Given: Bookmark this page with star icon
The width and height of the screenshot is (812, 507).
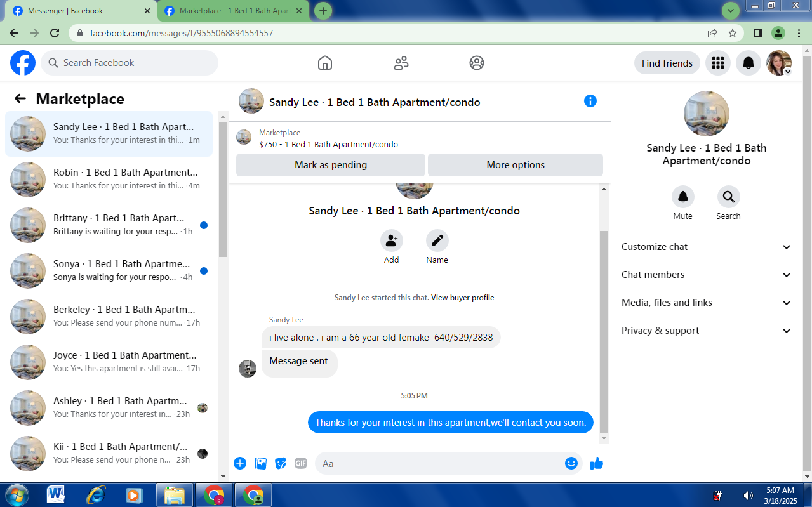Looking at the screenshot, I should 733,33.
